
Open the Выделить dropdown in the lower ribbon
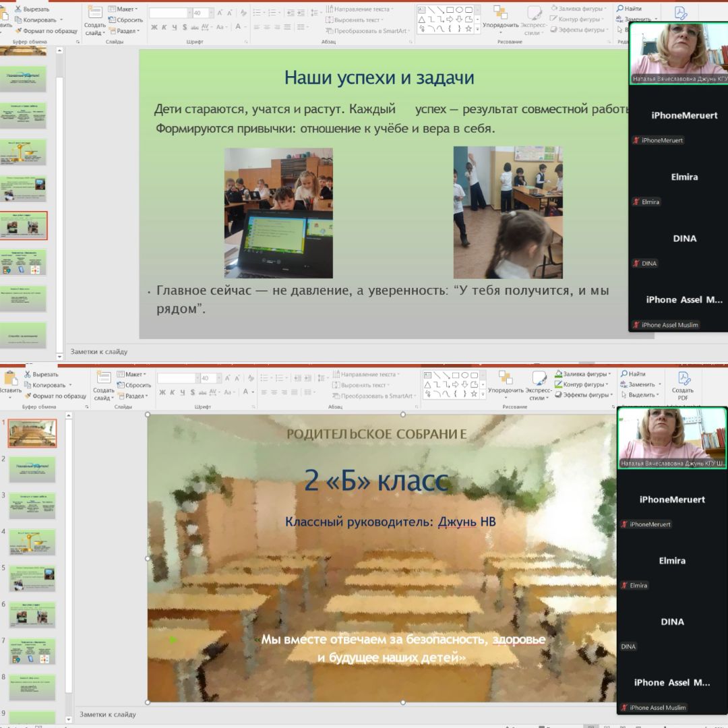(x=641, y=395)
